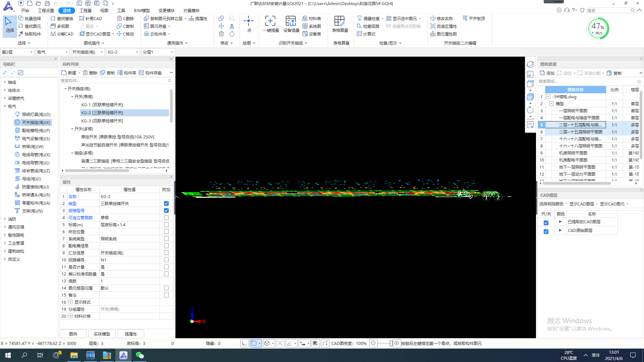Viewport: 644px width, 362px height.
Task: Launch 一键提量 one-click quantity tool
Action: (271, 24)
